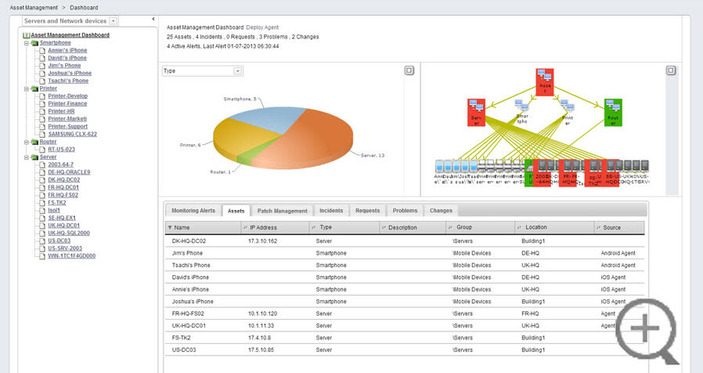Open the Servers and Network devices dropdown

pyautogui.click(x=113, y=21)
